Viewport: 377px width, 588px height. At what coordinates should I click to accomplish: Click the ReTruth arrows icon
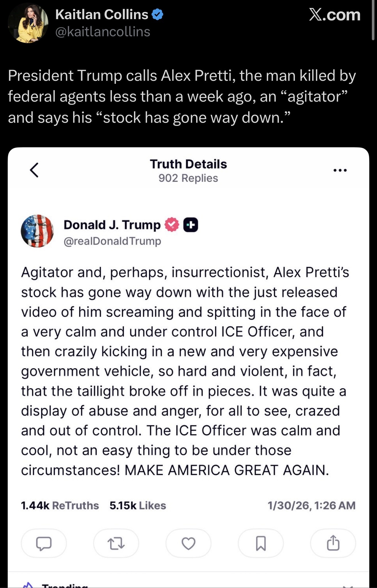coord(116,543)
